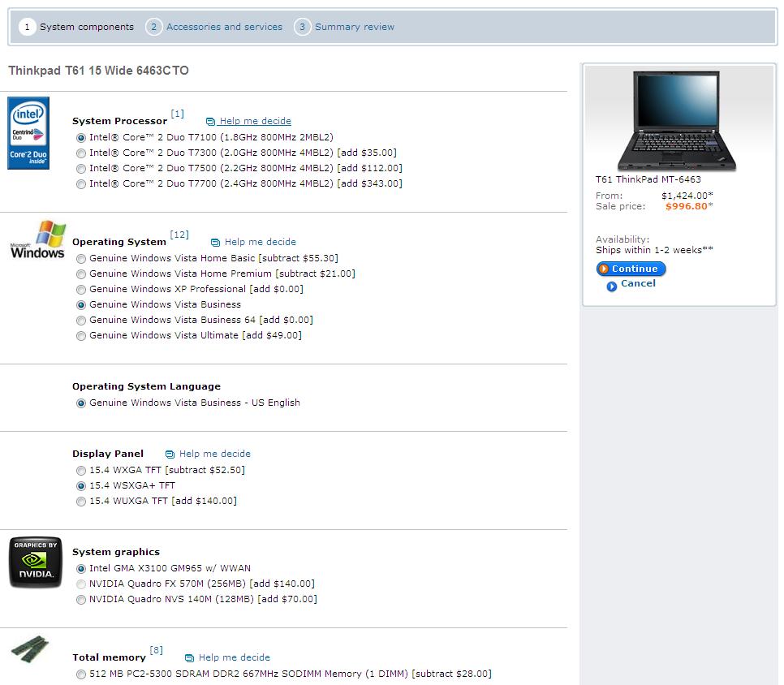Click the Cancel link
Viewport: 784px width, 685px height.
(638, 283)
